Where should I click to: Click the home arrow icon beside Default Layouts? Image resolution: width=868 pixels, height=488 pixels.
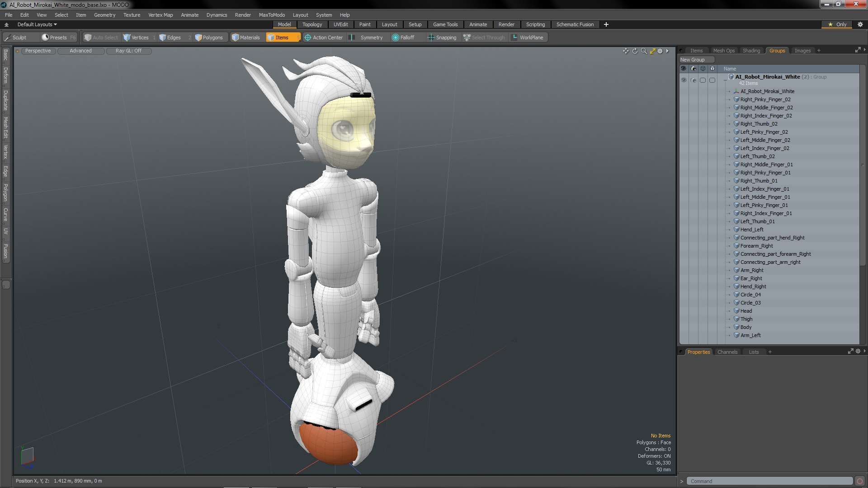click(x=6, y=24)
